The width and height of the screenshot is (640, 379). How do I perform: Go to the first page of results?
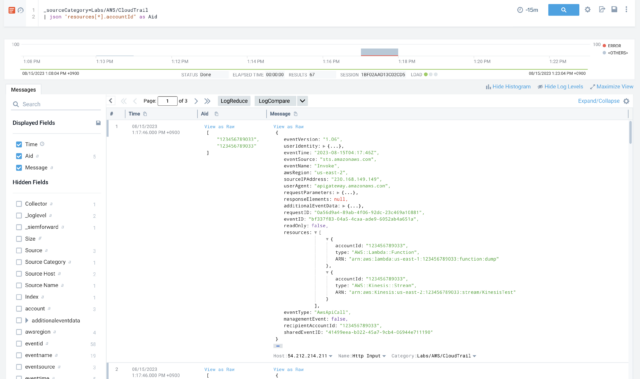(x=123, y=101)
